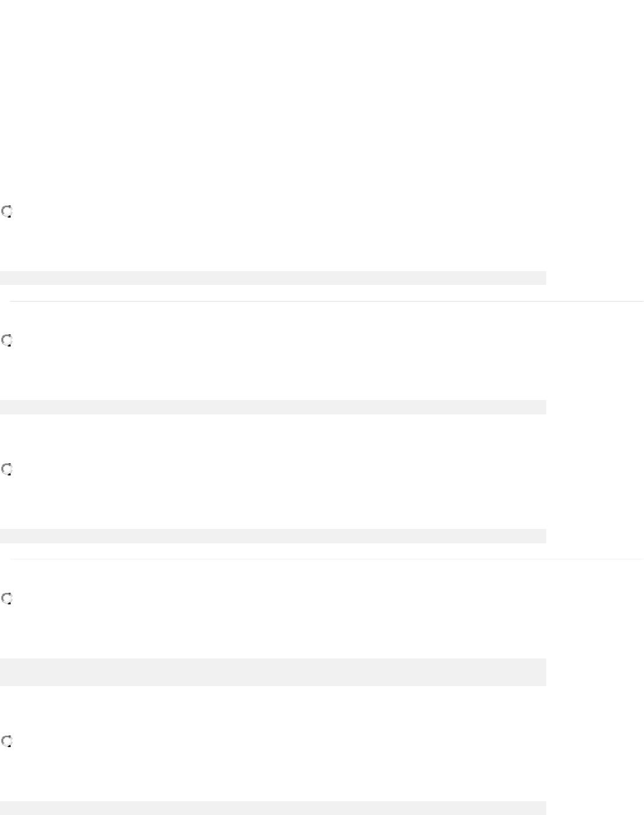Select the fourth radio button option

[7, 599]
